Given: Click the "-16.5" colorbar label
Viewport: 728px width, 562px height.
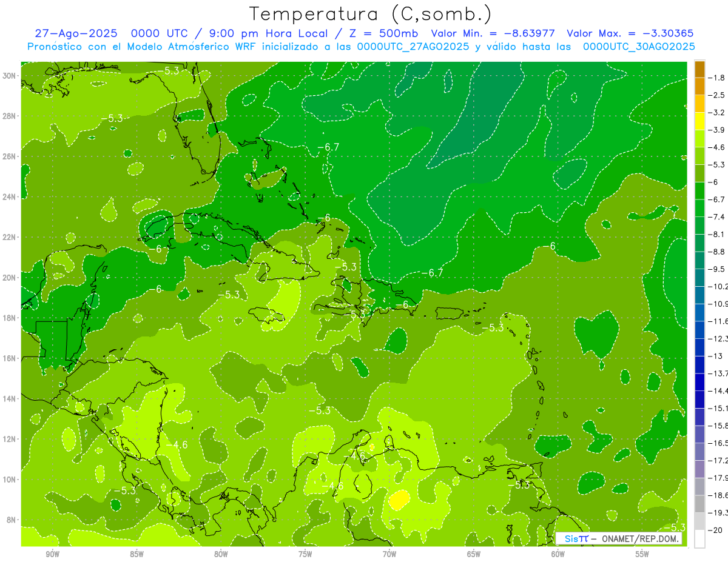Looking at the screenshot, I should pyautogui.click(x=717, y=443).
